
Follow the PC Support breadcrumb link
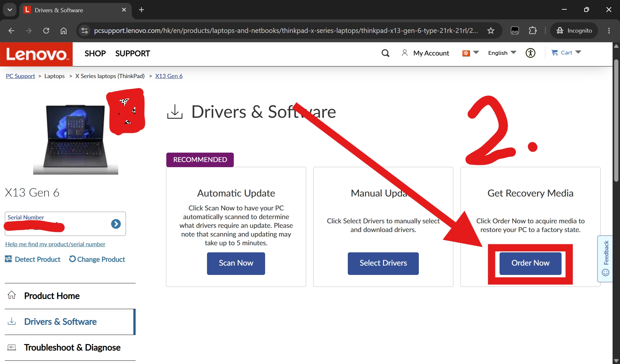[20, 76]
